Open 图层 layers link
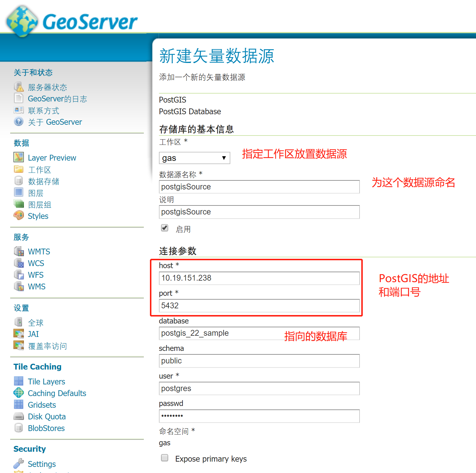The image size is (476, 473). point(36,193)
